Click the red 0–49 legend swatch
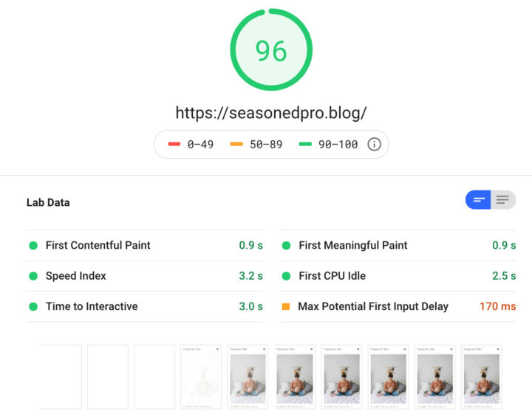Image resolution: width=532 pixels, height=417 pixels. (174, 144)
